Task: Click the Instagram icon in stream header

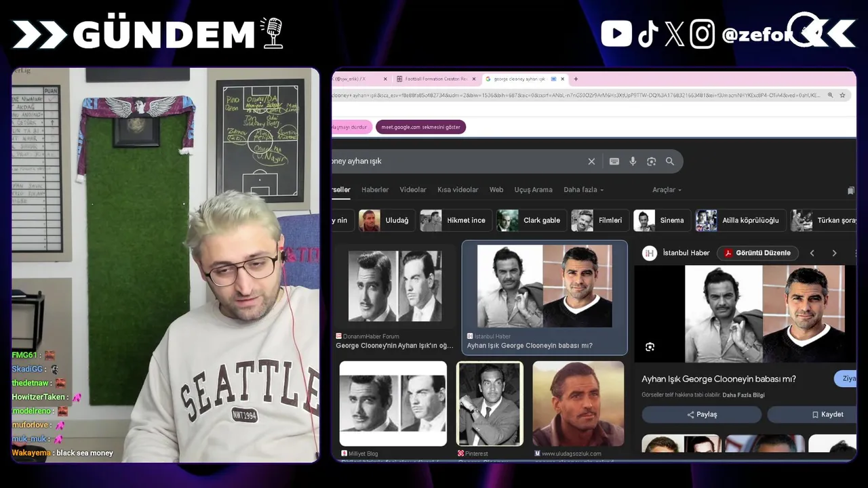Action: 703,34
